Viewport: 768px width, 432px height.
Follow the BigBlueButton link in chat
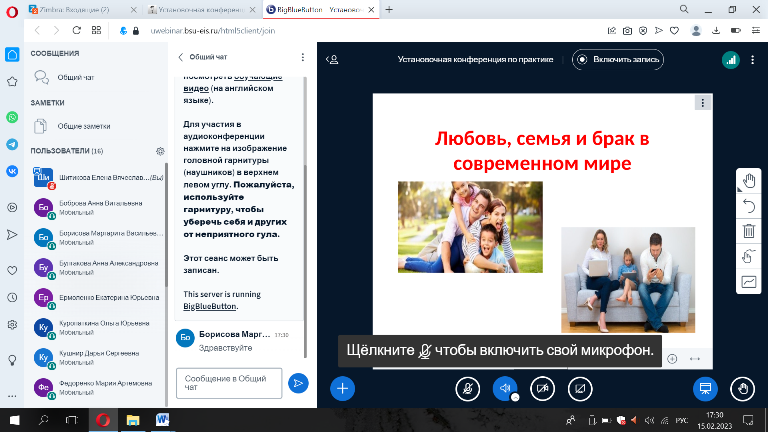pos(208,306)
